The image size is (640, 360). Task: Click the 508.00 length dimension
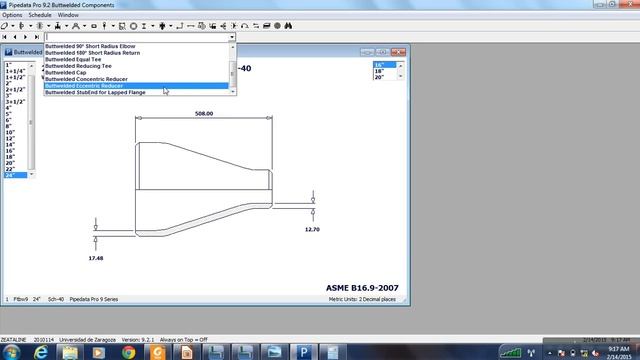point(204,113)
